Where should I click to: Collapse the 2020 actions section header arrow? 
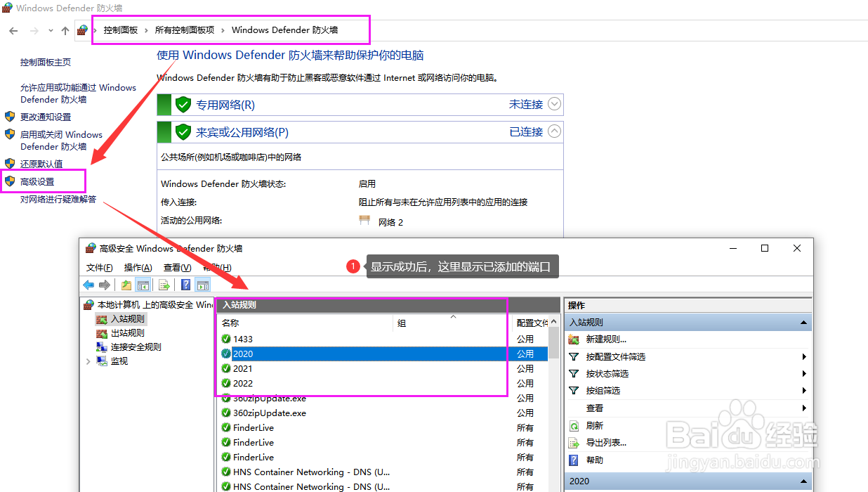click(803, 481)
